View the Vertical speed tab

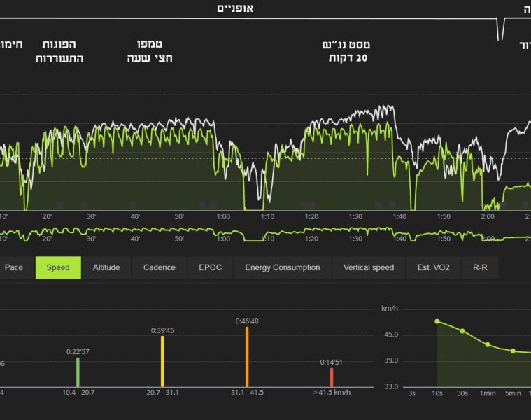click(x=369, y=267)
